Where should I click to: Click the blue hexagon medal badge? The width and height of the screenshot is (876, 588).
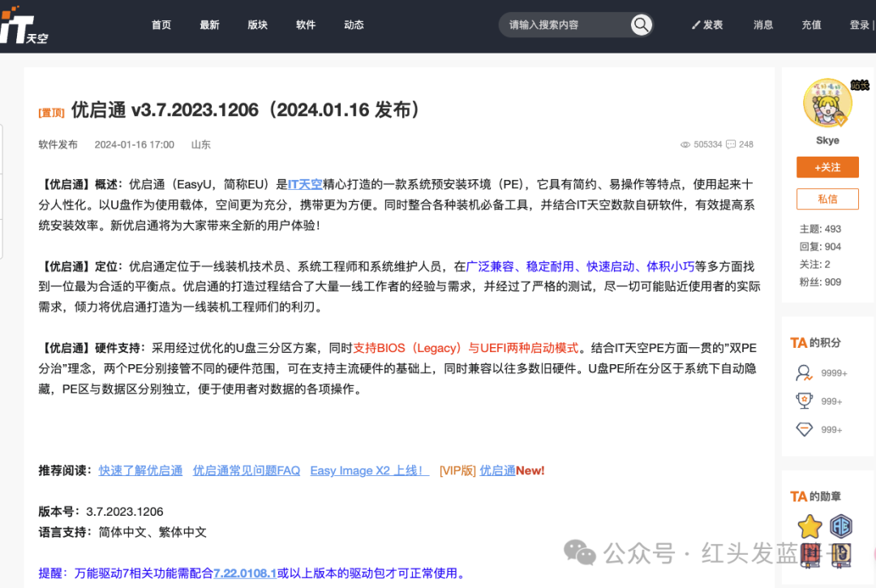click(841, 526)
